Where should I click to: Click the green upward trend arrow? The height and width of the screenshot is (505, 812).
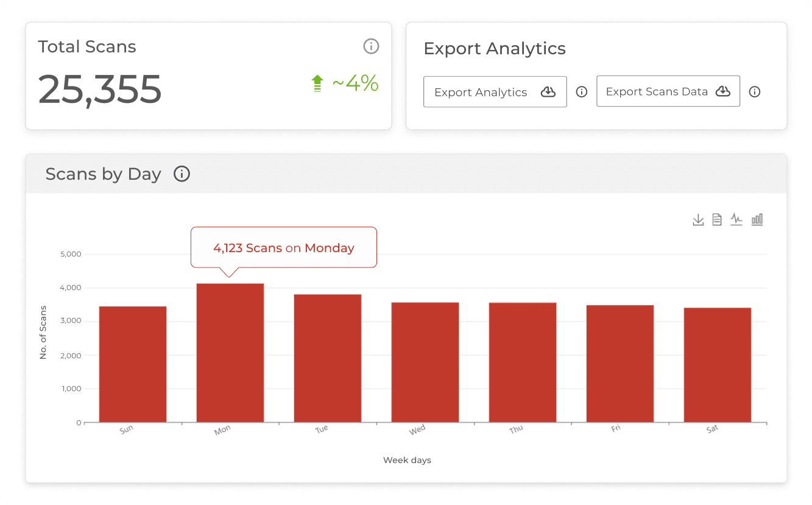click(x=317, y=83)
